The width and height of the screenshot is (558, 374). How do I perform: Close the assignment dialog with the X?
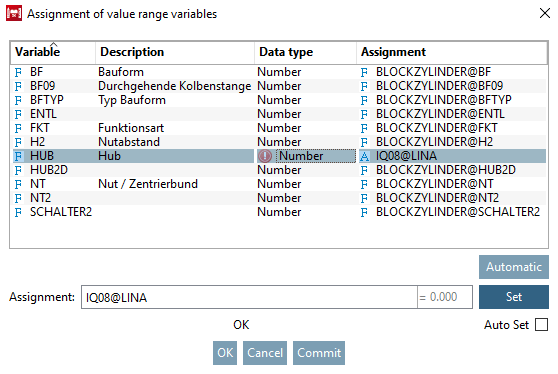544,14
